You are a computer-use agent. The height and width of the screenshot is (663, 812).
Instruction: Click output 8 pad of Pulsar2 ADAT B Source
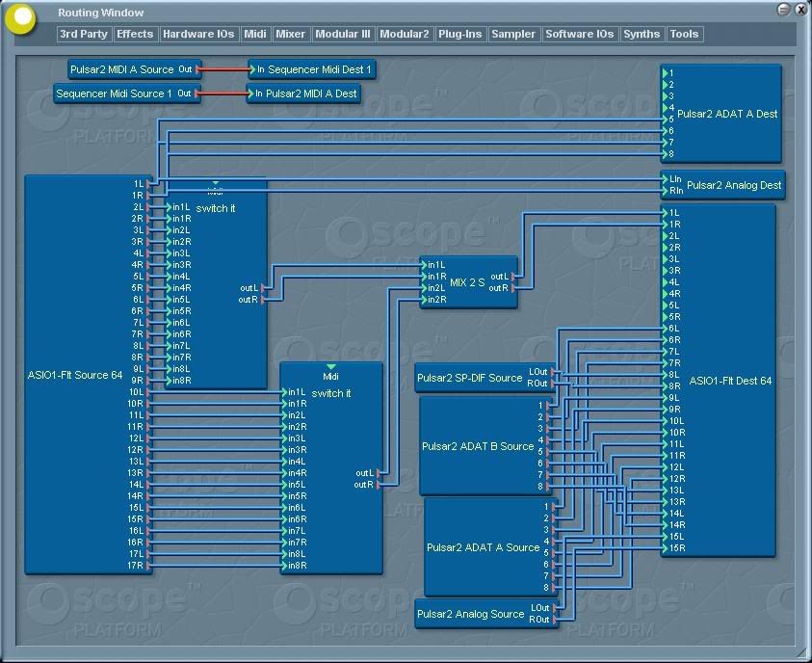[548, 487]
